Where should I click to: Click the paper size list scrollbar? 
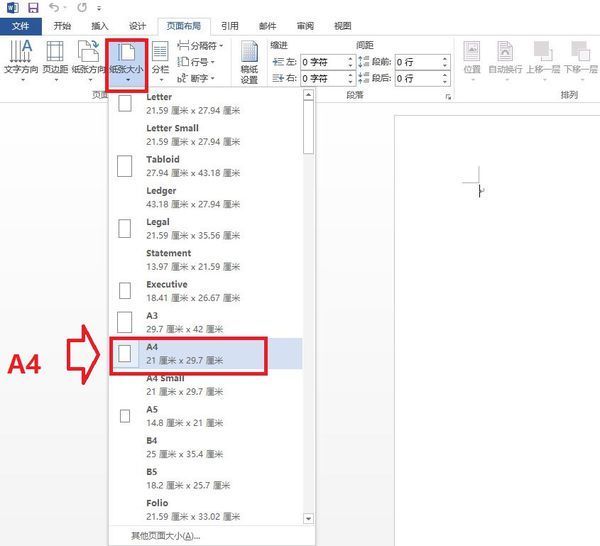[x=309, y=300]
